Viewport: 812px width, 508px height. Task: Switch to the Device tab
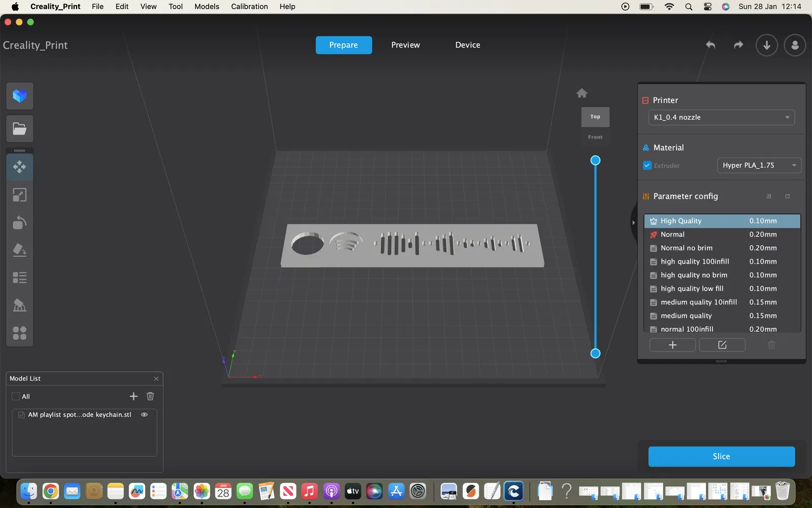pos(467,45)
